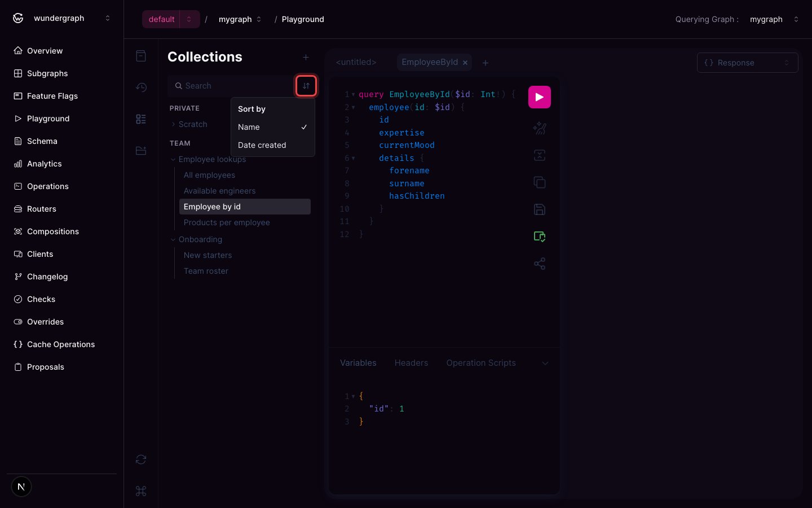The height and width of the screenshot is (508, 812).
Task: Open the All employees operation
Action: coord(245,175)
